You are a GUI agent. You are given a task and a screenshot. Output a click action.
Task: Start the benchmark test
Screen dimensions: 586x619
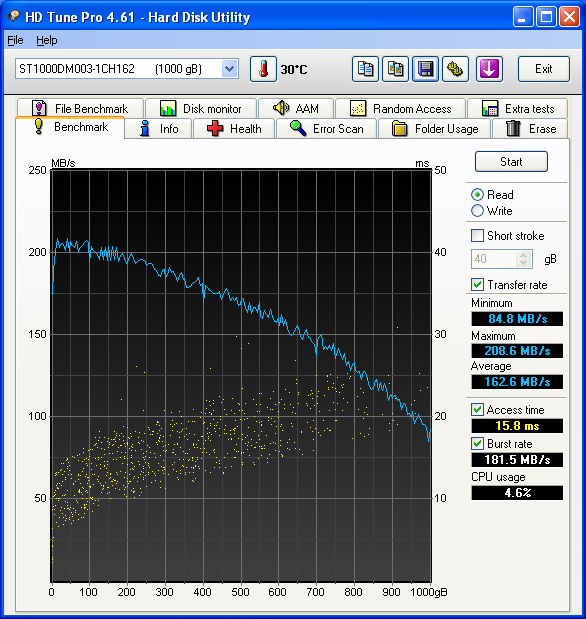pos(511,161)
